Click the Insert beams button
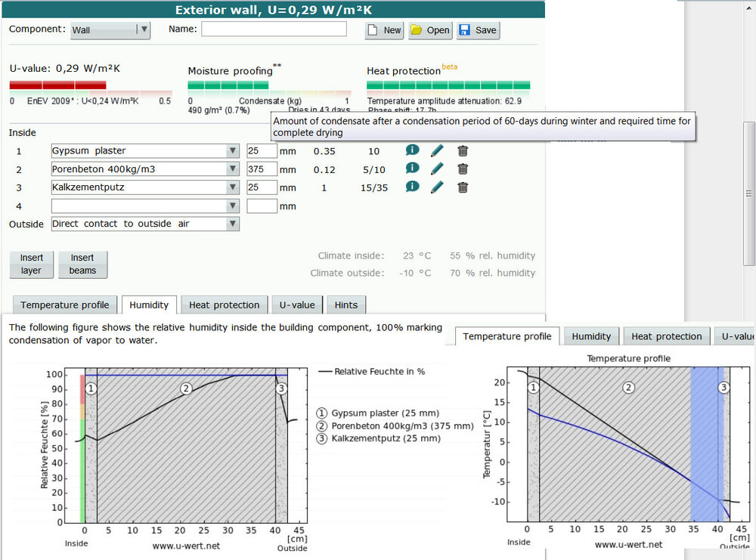 tap(82, 264)
